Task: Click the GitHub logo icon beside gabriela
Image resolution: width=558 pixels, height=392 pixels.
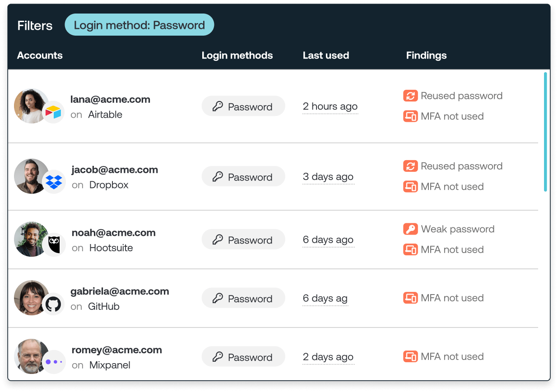Action: (53, 304)
